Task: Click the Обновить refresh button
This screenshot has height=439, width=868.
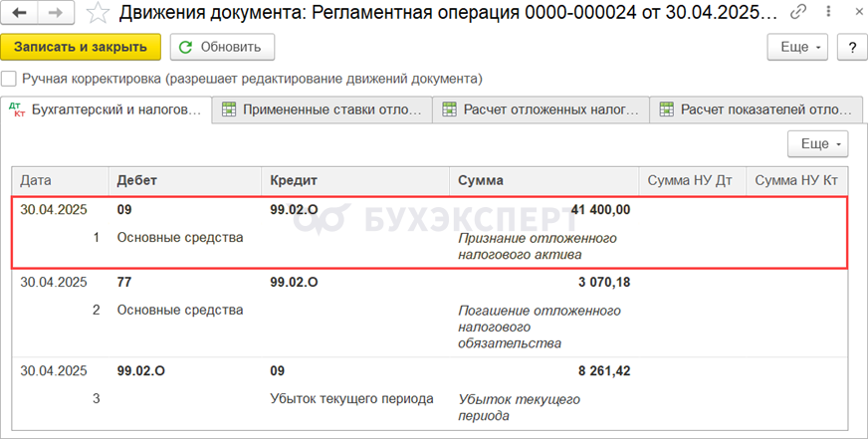Action: point(222,47)
